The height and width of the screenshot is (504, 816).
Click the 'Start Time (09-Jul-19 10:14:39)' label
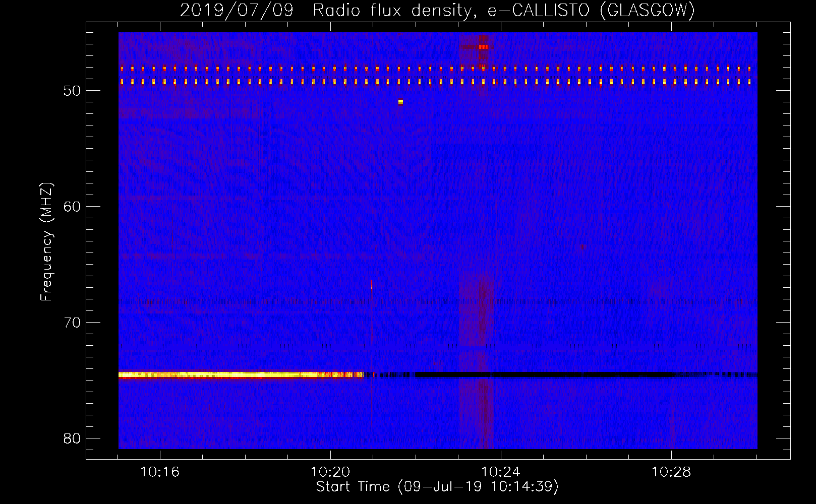(437, 487)
